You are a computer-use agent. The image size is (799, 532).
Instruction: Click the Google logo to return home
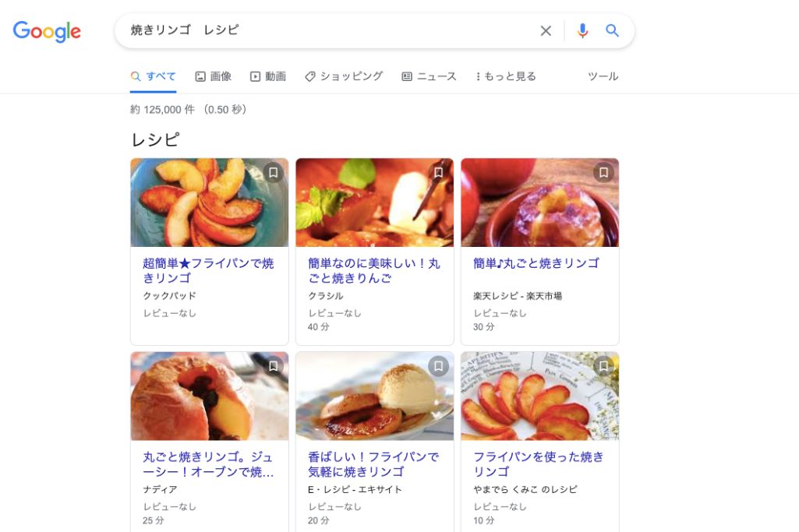click(x=47, y=31)
